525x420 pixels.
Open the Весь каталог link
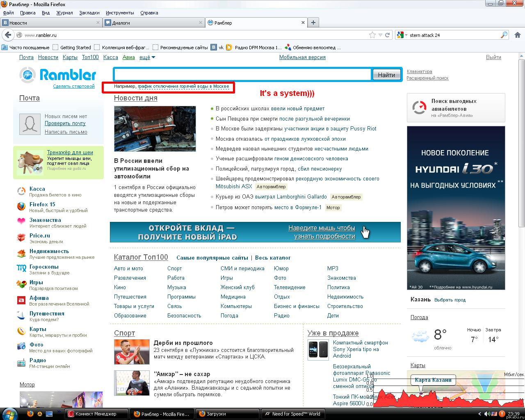pyautogui.click(x=273, y=258)
